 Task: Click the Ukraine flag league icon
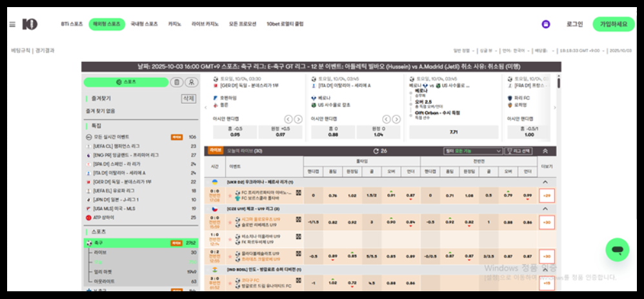pos(215,182)
